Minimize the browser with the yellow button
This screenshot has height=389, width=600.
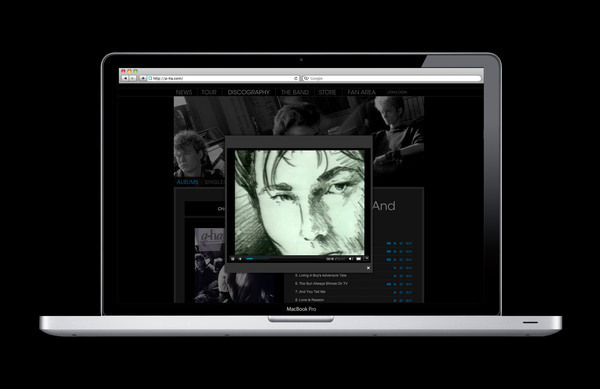[x=129, y=71]
